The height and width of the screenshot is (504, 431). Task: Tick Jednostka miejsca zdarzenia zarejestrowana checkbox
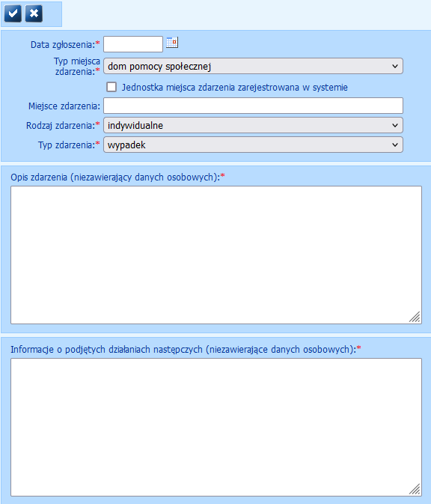[111, 87]
